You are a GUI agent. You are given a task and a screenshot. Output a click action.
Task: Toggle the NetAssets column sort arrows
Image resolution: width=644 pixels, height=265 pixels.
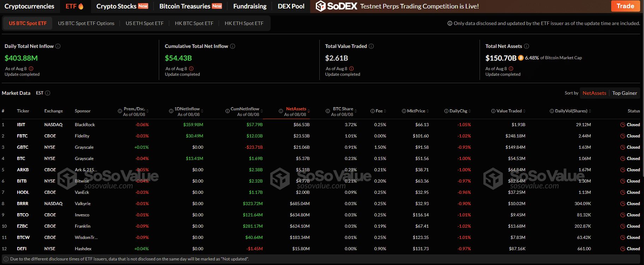coord(309,111)
